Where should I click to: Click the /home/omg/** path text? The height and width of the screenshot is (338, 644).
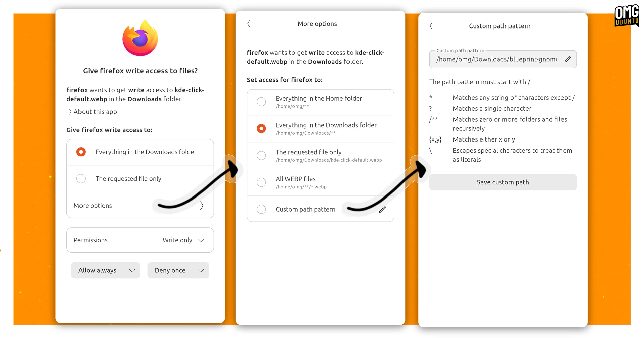pyautogui.click(x=292, y=106)
